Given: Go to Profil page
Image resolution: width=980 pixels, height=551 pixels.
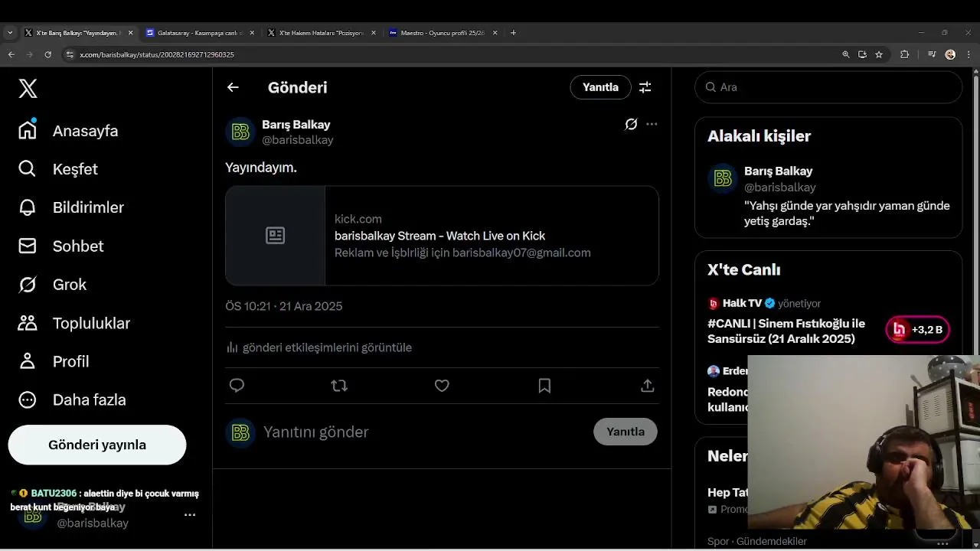Looking at the screenshot, I should pyautogui.click(x=53, y=361).
